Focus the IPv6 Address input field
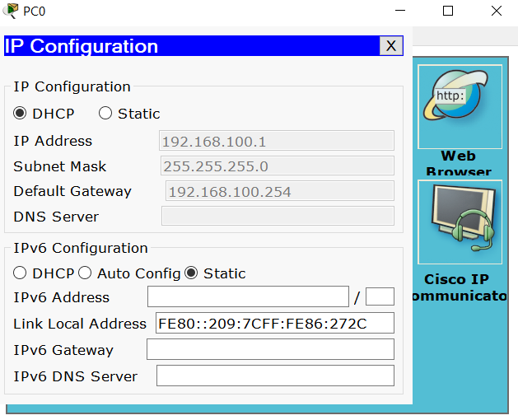 (248, 296)
